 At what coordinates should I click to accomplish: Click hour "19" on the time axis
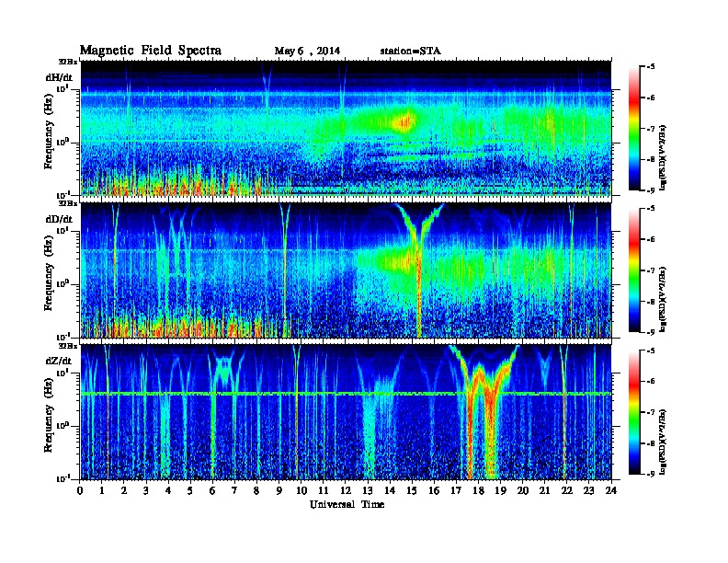coord(500,491)
